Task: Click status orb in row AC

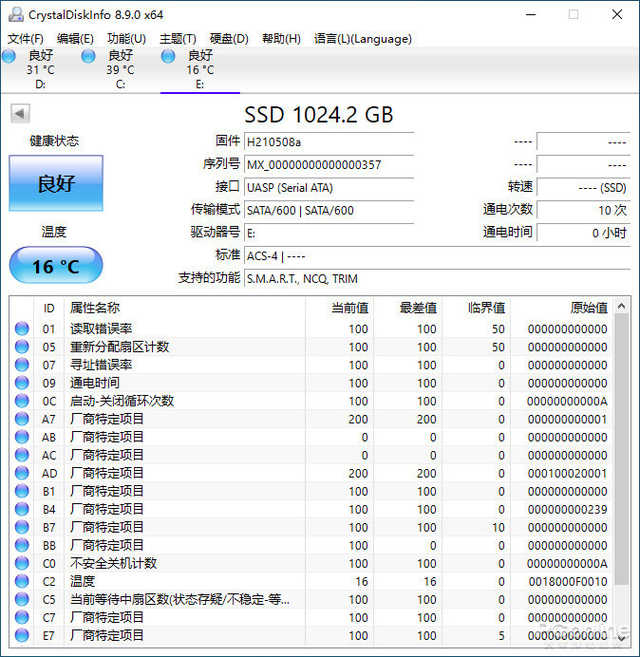Action: 22,455
